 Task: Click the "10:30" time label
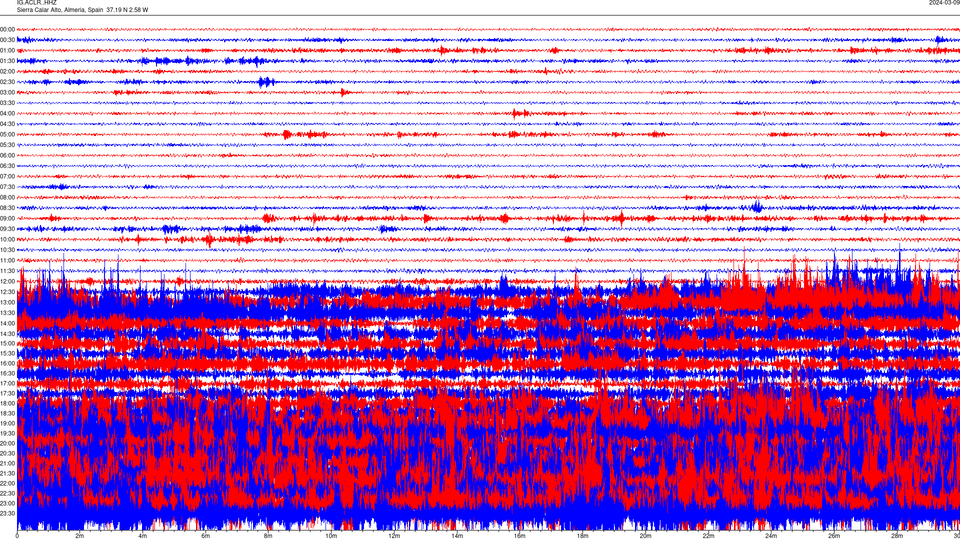tap(7, 250)
